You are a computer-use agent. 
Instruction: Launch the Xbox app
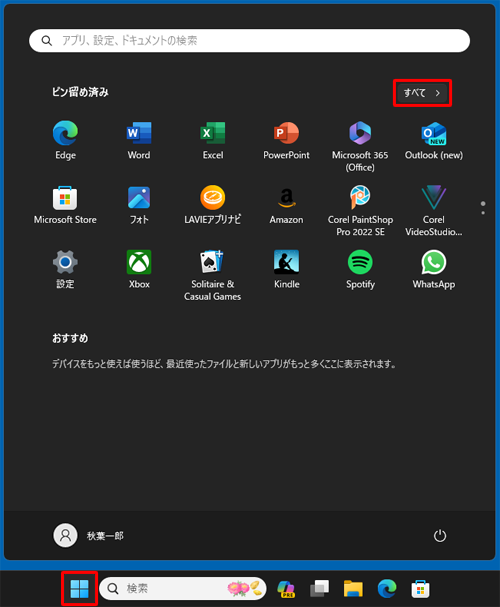(x=139, y=269)
